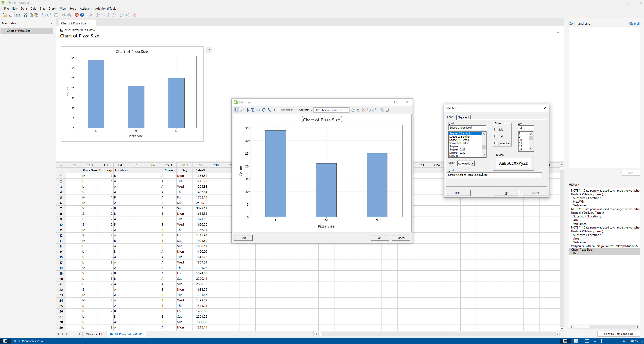Open the Annotation dropdown in Edit Graph
Image resolution: width=644 pixels, height=344 pixels.
coord(289,110)
